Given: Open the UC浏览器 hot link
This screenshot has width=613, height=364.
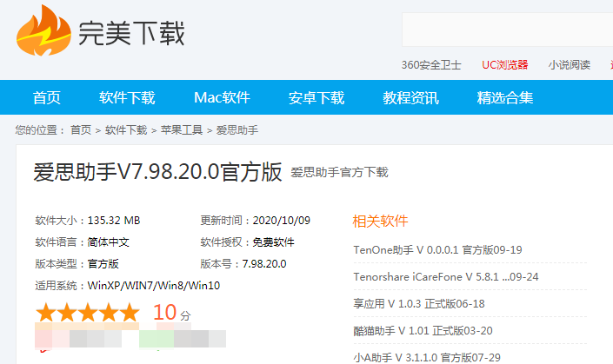Looking at the screenshot, I should pos(504,65).
